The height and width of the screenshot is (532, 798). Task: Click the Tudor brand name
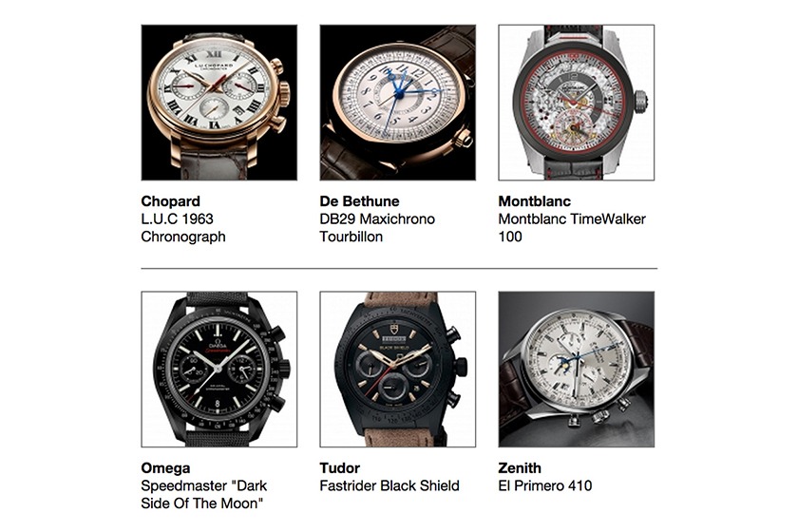[339, 467]
